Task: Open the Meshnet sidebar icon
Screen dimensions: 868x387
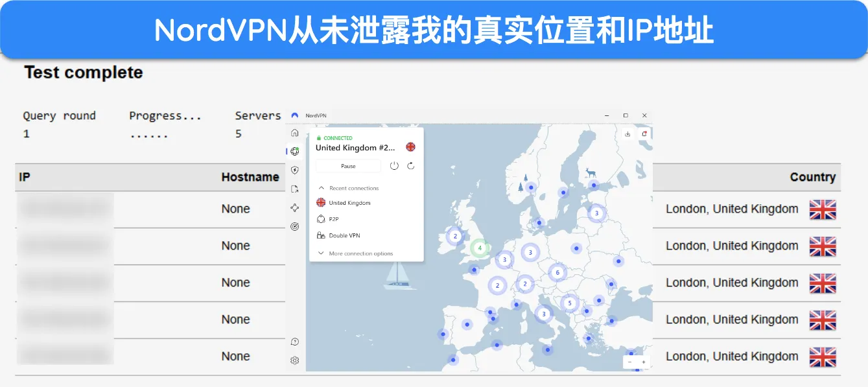Action: pos(295,208)
